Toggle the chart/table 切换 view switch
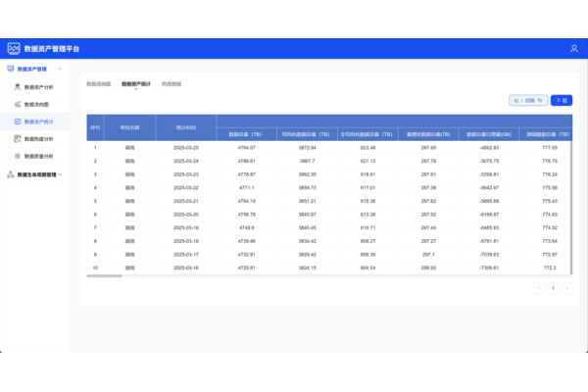 pos(529,100)
